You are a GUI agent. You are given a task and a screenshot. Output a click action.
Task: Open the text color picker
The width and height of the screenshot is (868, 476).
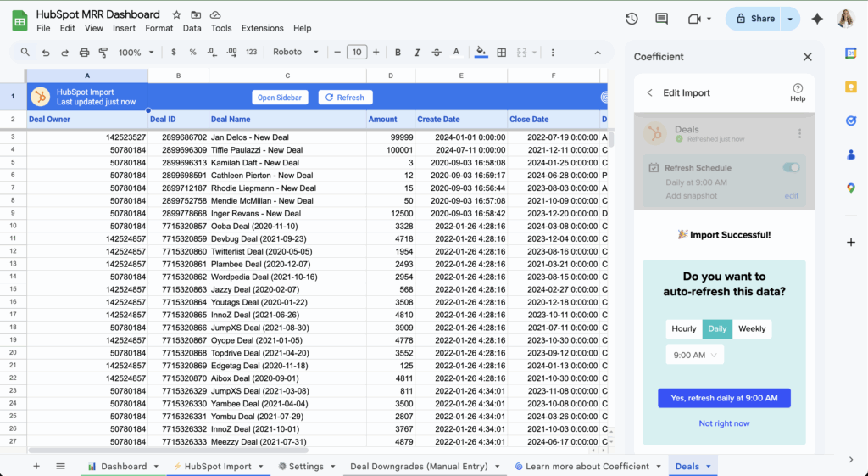pyautogui.click(x=456, y=52)
